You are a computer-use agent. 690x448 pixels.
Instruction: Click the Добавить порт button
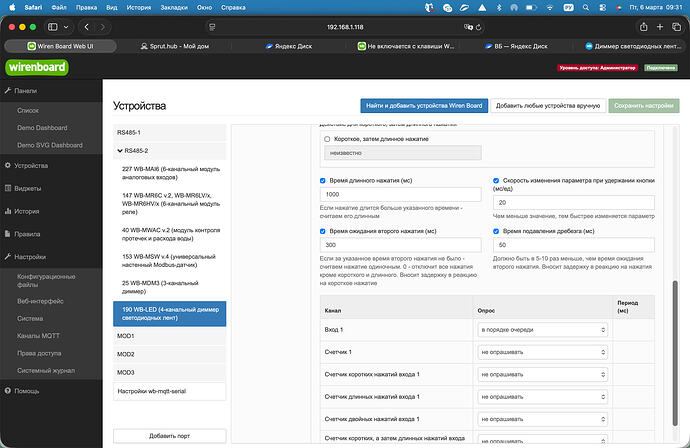(169, 436)
